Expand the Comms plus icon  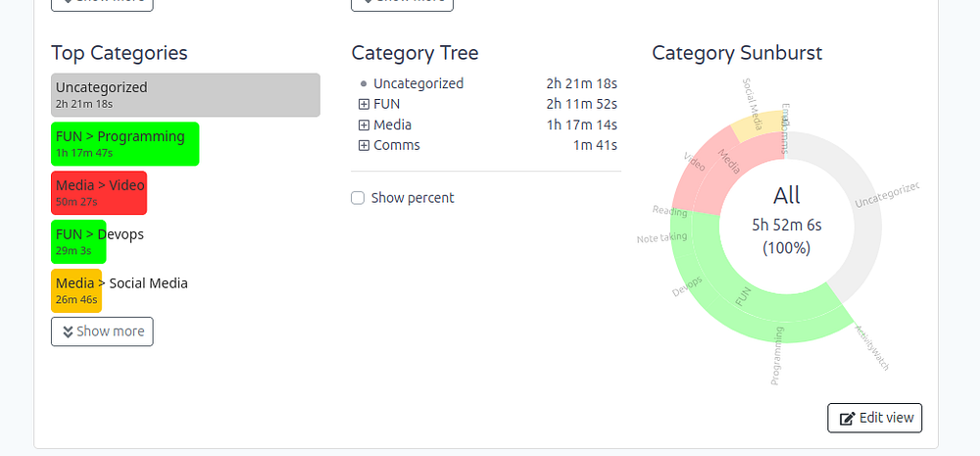coord(364,146)
